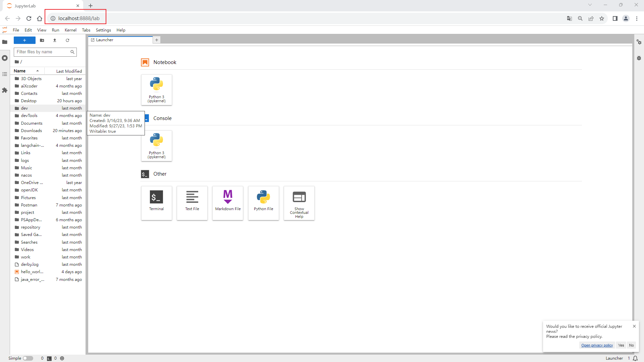Click Yes on the Jupyter news prompt
This screenshot has width=644, height=362.
pyautogui.click(x=621, y=345)
